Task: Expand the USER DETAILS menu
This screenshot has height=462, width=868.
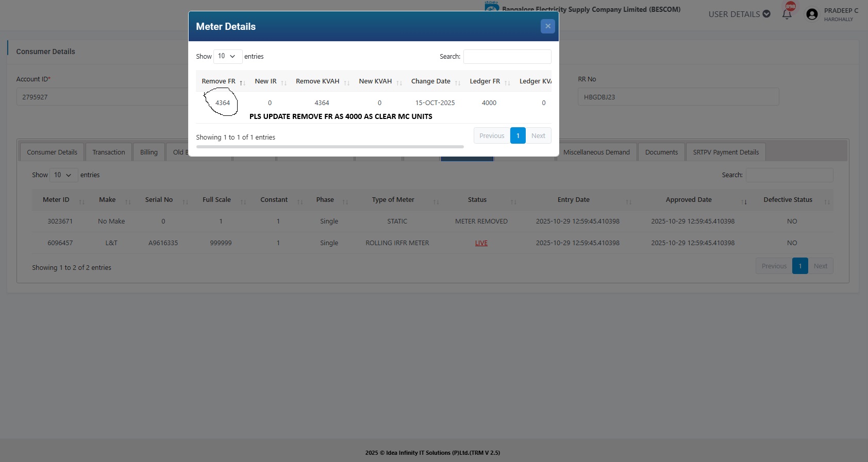Action: (x=739, y=14)
